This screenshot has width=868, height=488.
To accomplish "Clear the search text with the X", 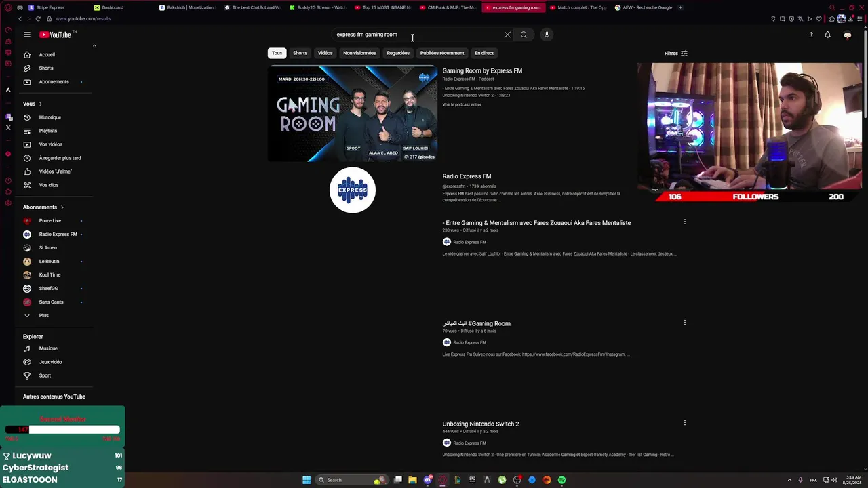I will (507, 35).
